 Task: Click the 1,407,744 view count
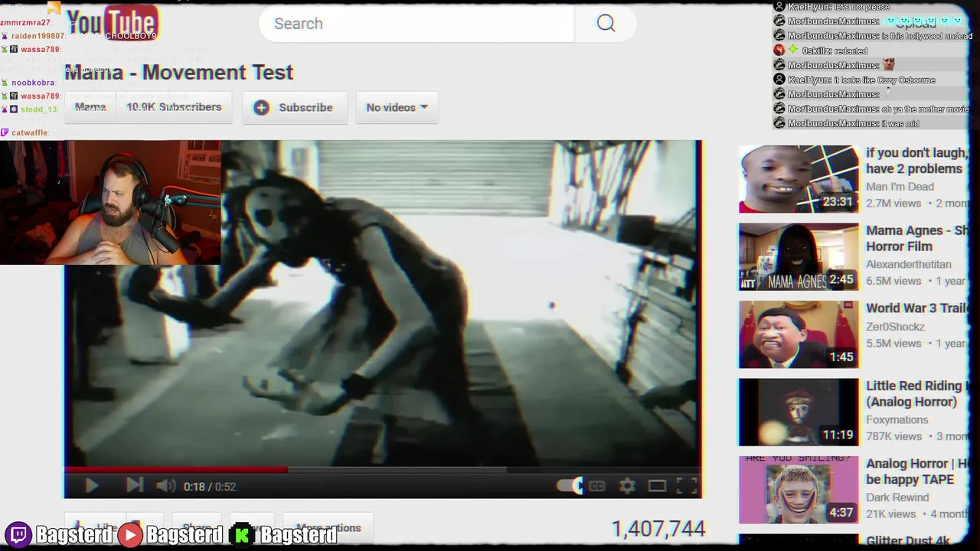[658, 529]
